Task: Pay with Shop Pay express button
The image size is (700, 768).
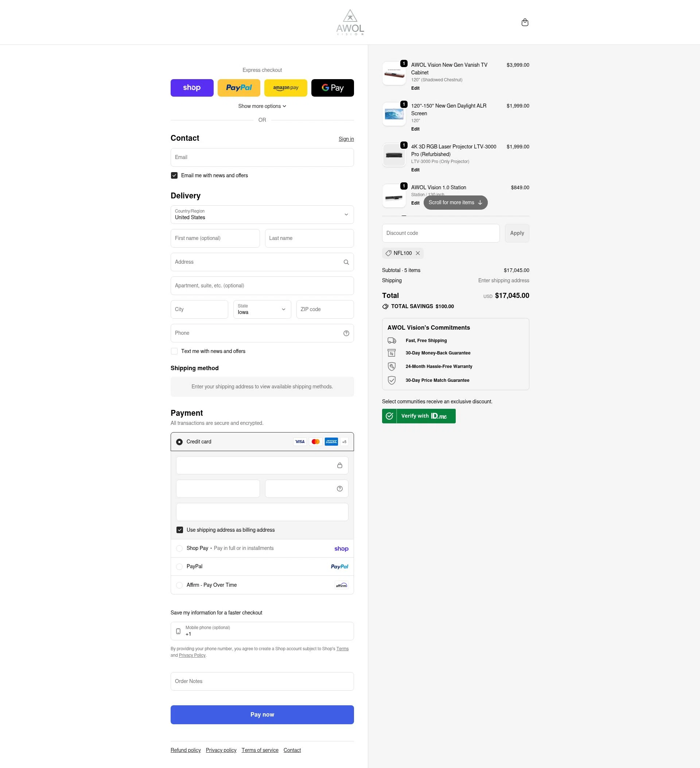Action: point(192,88)
